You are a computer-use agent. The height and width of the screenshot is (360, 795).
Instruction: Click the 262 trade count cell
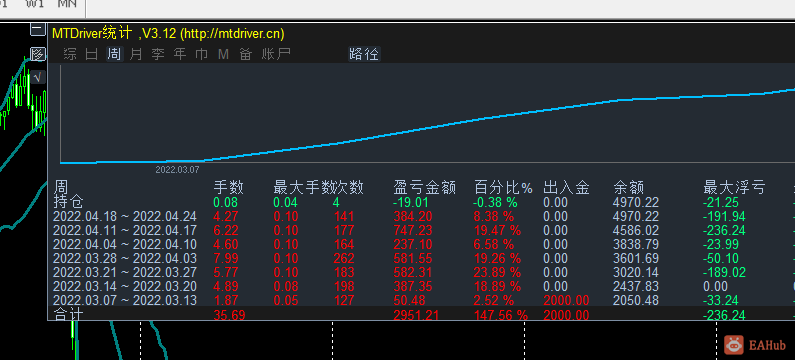point(344,259)
